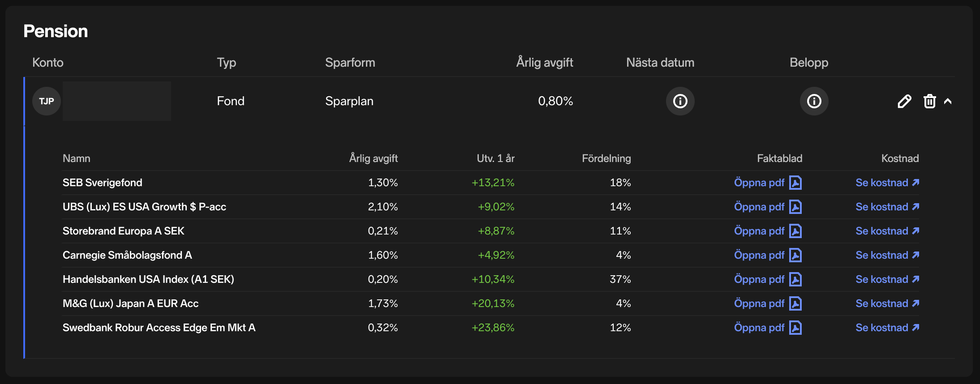
Task: See cost for Carnegie Småbolagsfond A
Action: (887, 255)
